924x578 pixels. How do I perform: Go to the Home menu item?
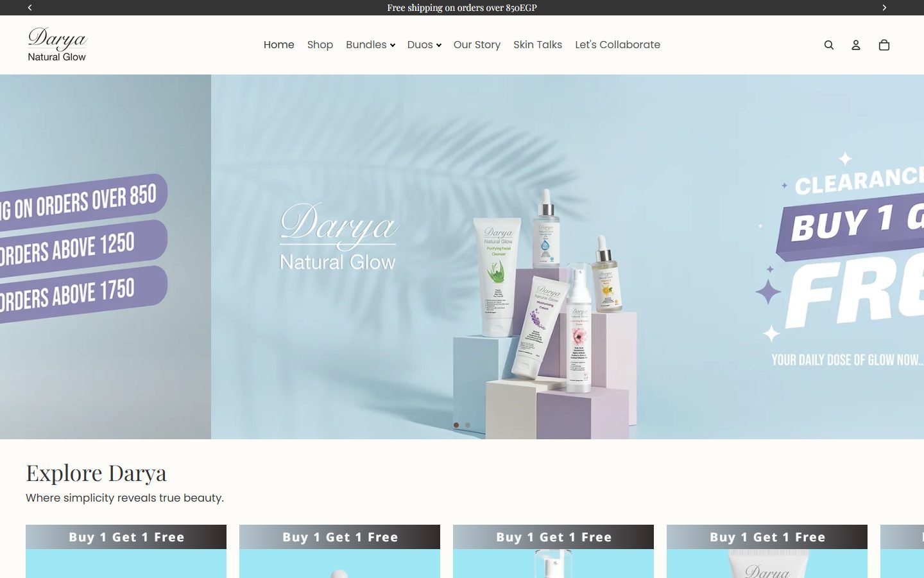pos(279,45)
